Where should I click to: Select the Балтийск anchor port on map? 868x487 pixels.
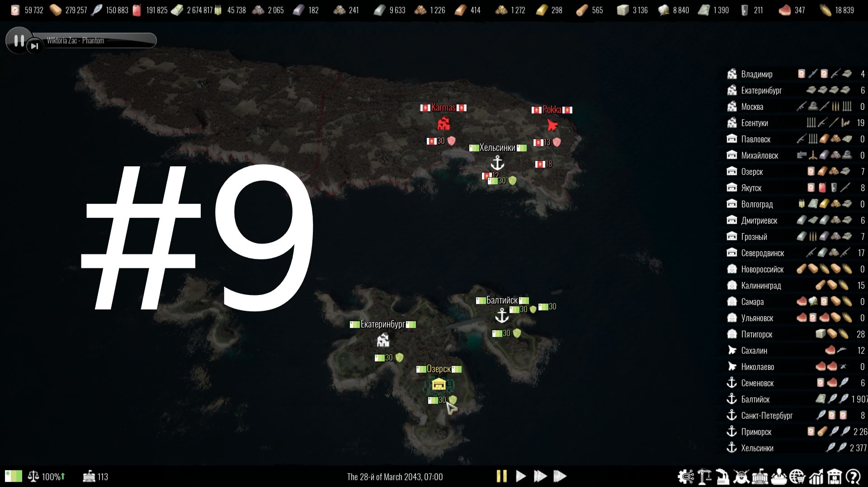[x=502, y=315]
